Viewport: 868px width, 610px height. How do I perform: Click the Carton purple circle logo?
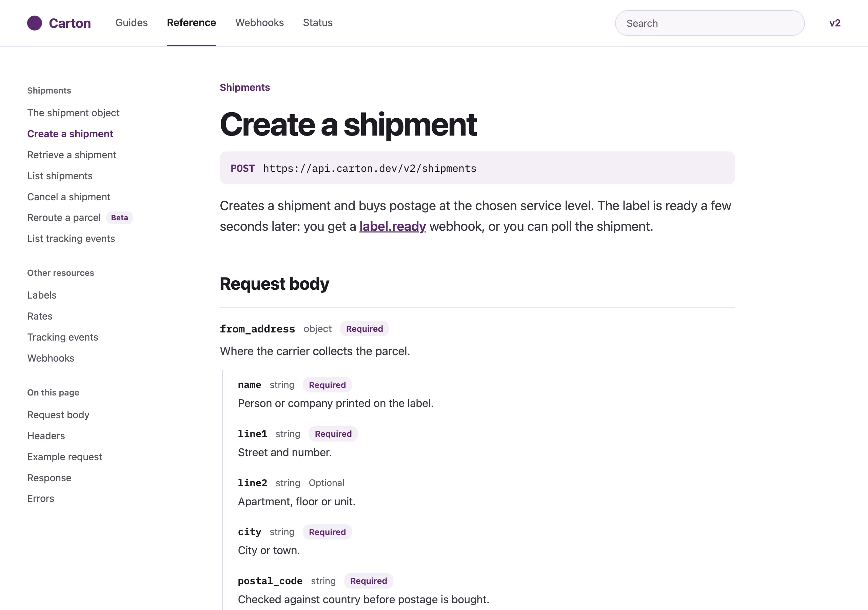point(34,23)
